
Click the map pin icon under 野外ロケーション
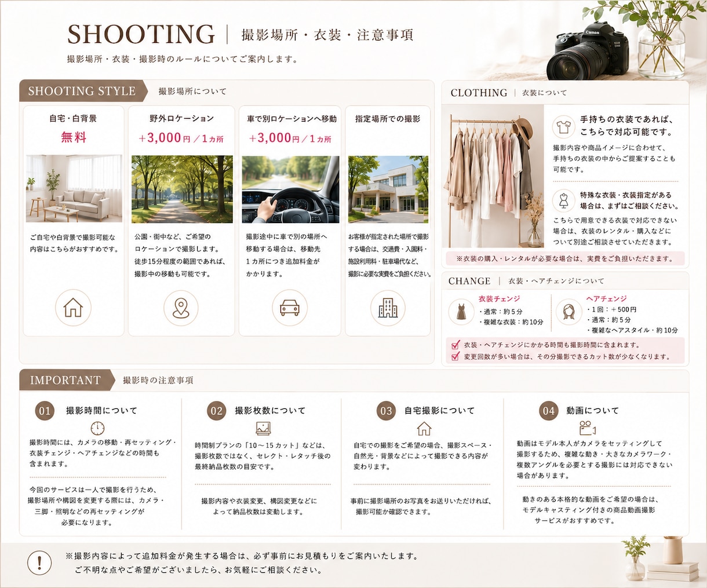click(181, 308)
